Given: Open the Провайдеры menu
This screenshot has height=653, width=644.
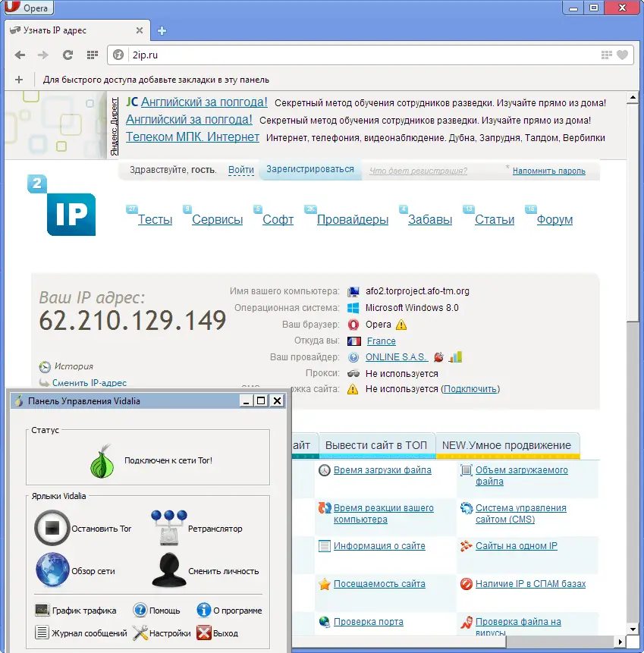Looking at the screenshot, I should [x=353, y=219].
